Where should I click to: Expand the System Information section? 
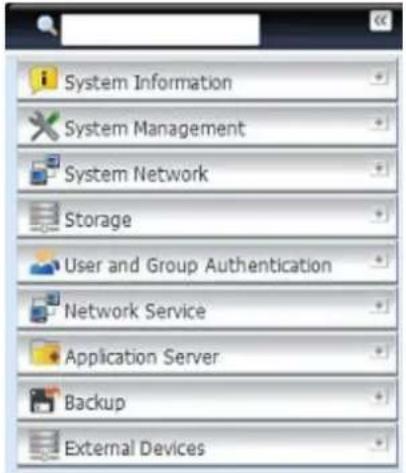tap(379, 78)
